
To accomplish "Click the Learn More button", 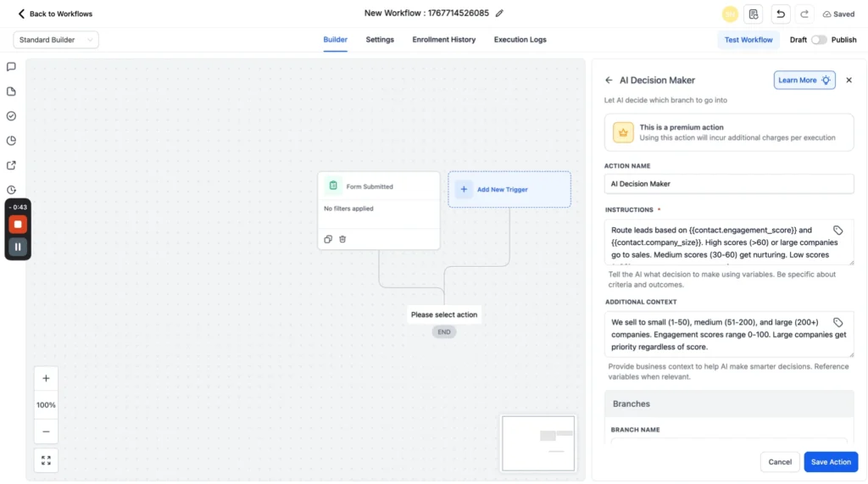I will [804, 81].
